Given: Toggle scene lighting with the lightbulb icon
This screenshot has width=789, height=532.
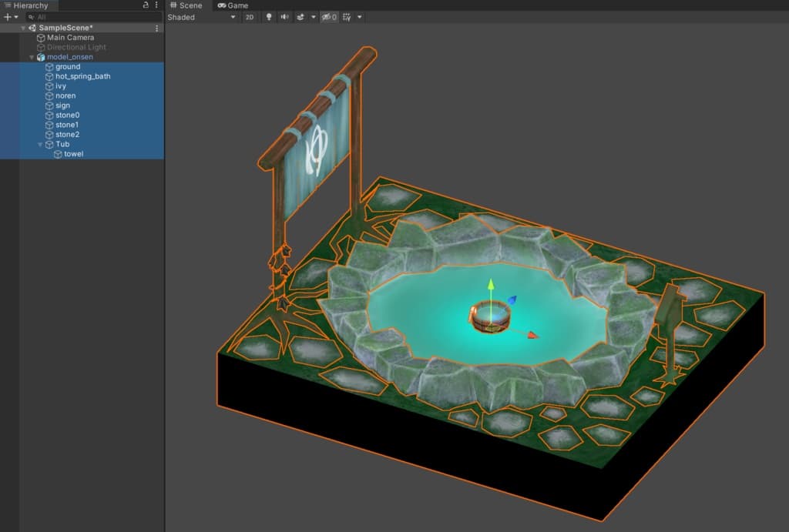Looking at the screenshot, I should pos(269,17).
